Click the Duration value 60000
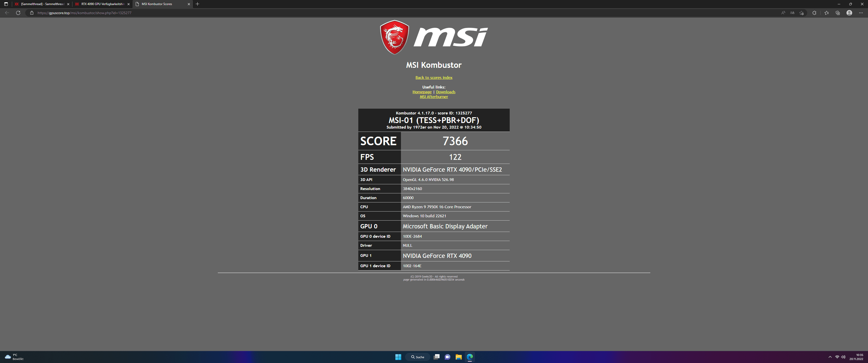The image size is (868, 363). [408, 198]
